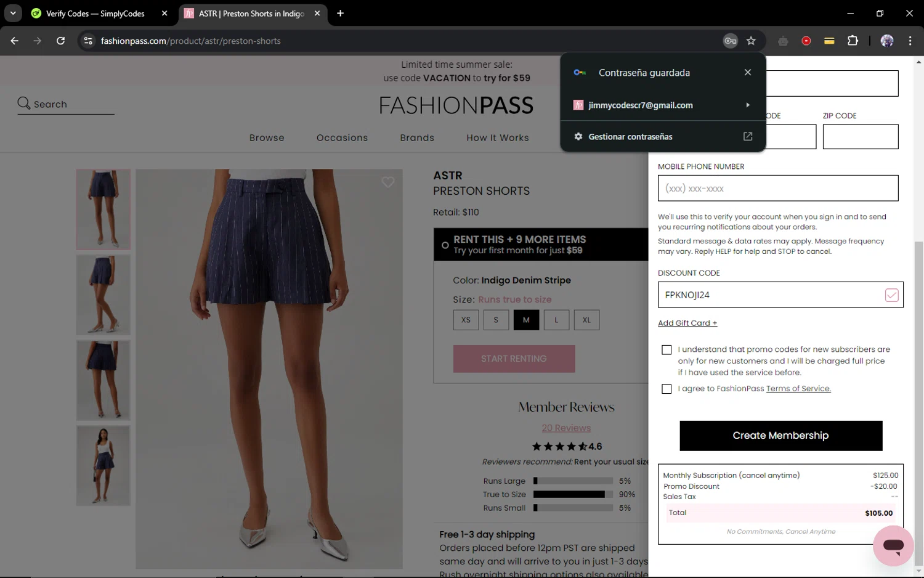Click Create Membership button
Image resolution: width=924 pixels, height=578 pixels.
coord(780,436)
